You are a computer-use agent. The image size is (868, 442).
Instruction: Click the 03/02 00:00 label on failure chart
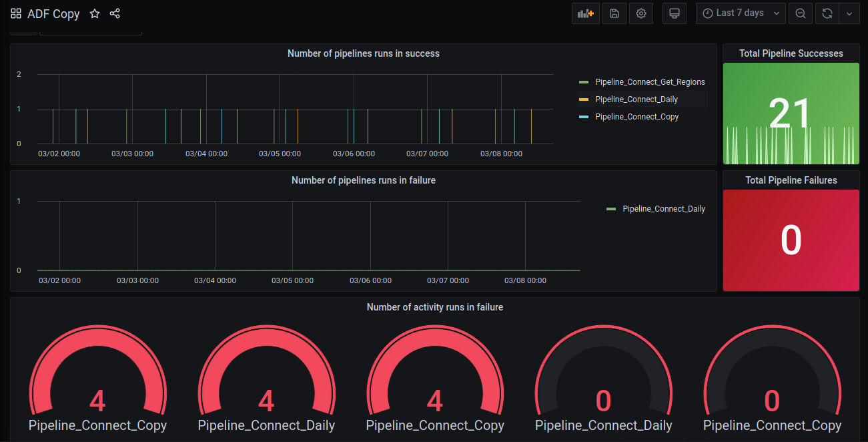point(59,280)
